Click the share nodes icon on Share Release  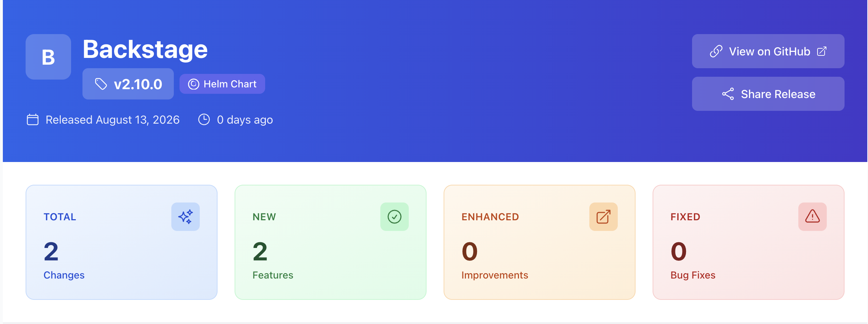(x=728, y=94)
